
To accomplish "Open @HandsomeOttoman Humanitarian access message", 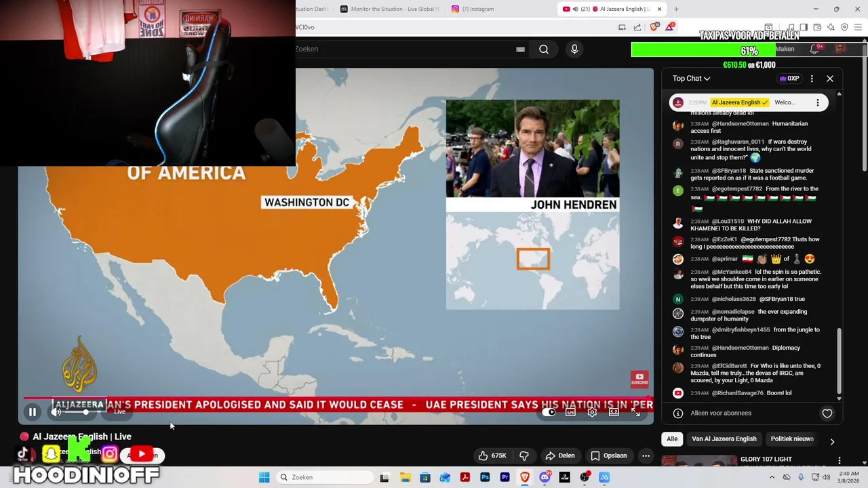I will (749, 128).
